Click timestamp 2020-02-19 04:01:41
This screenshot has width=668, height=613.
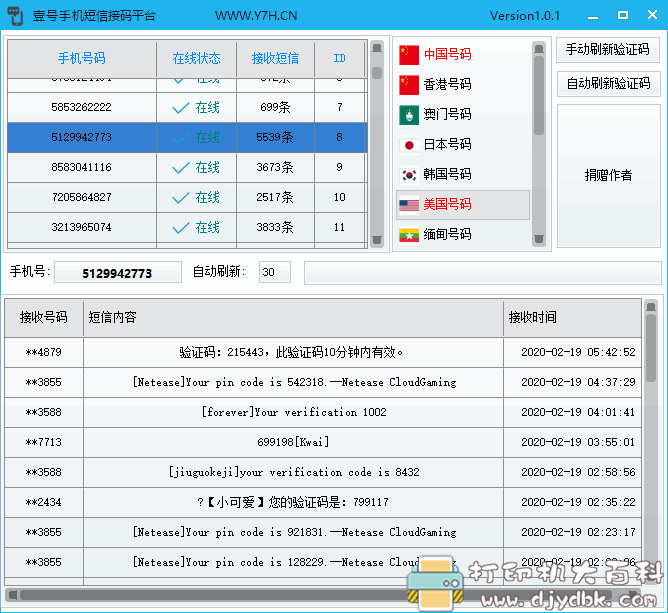578,413
